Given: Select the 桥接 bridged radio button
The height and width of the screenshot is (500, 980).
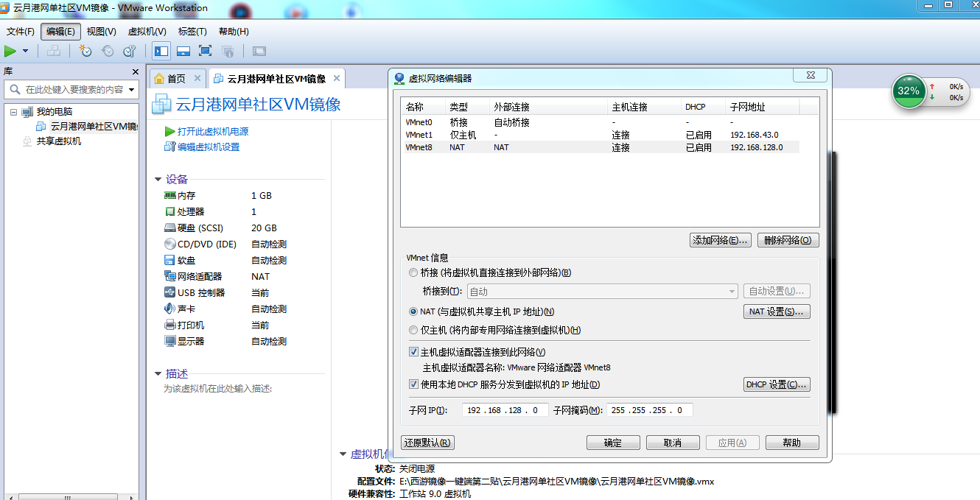Looking at the screenshot, I should (413, 272).
